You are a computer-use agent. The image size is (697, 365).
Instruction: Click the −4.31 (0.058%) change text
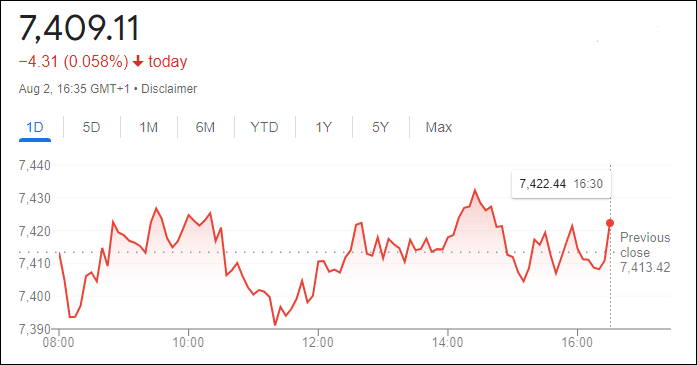click(73, 61)
